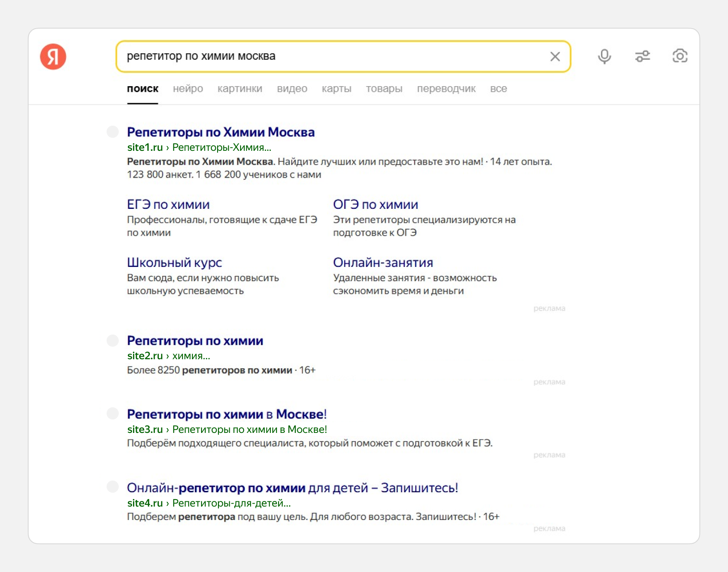Click description Удаленные занятия - возможность

pyautogui.click(x=415, y=284)
